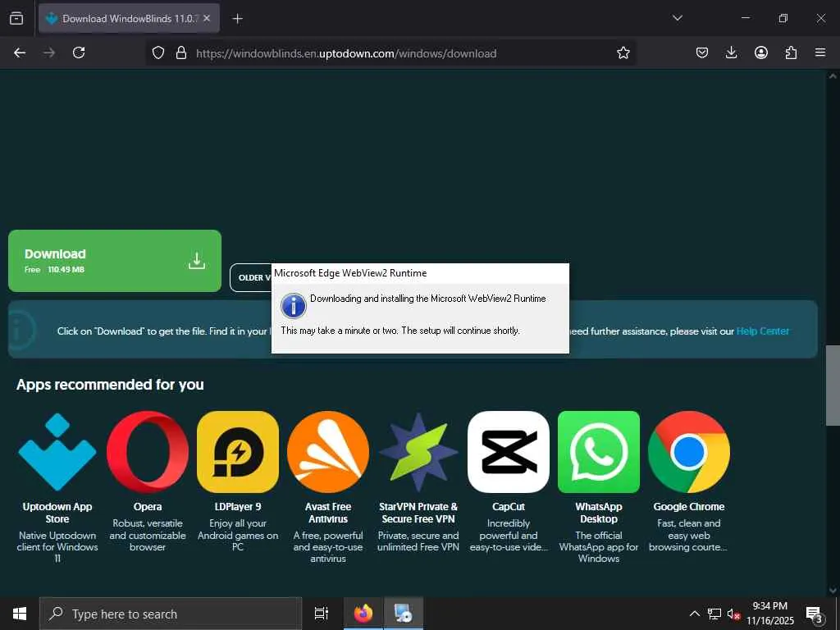Open the Avast Free Antivirus icon
Viewport: 840px width, 630px height.
(328, 452)
